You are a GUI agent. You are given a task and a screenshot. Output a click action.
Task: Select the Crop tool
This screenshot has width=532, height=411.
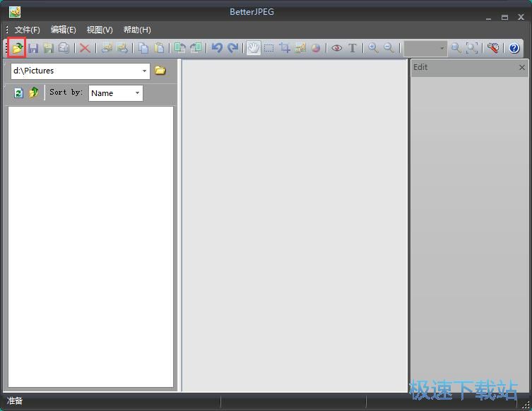(285, 48)
